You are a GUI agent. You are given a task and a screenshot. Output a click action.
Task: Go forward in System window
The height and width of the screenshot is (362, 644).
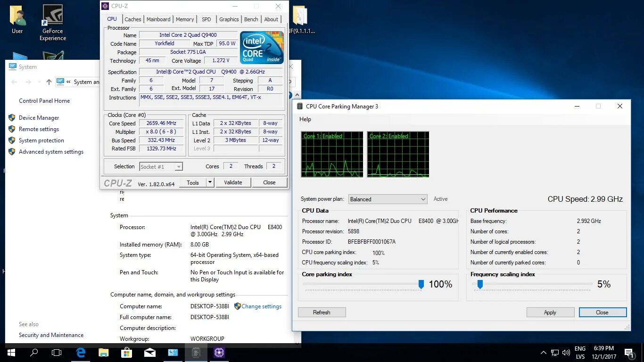pyautogui.click(x=28, y=82)
